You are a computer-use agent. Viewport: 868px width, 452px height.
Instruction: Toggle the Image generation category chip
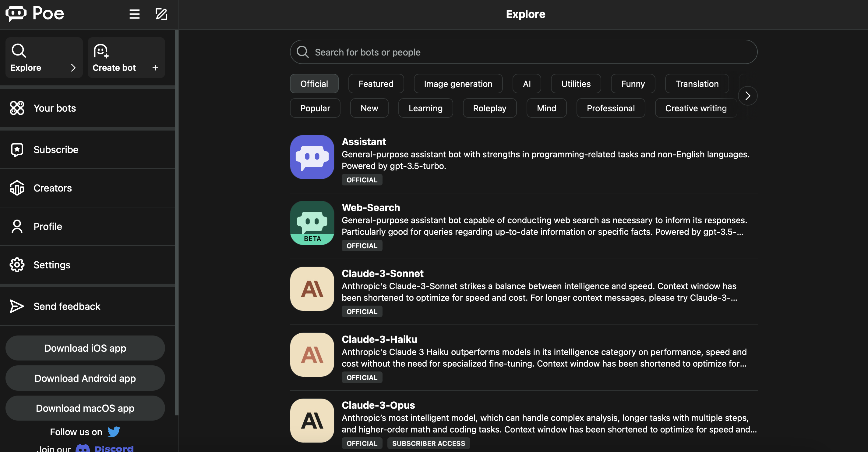(457, 84)
